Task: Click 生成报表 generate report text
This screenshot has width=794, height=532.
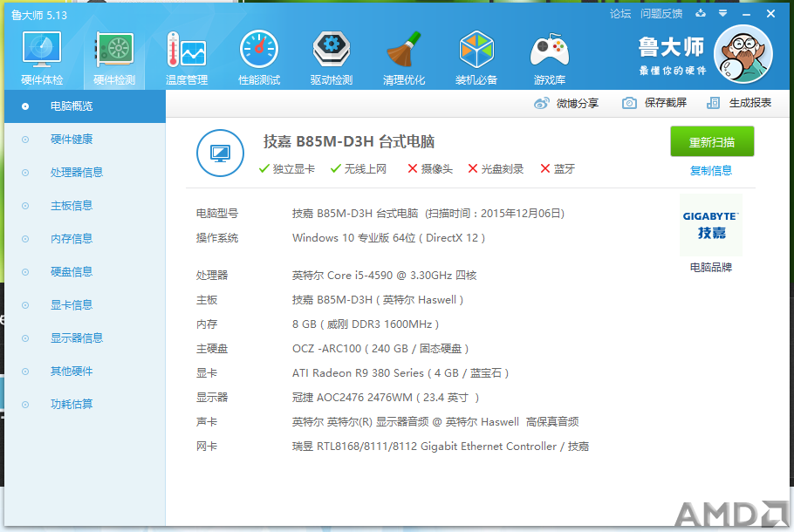Action: click(x=750, y=103)
